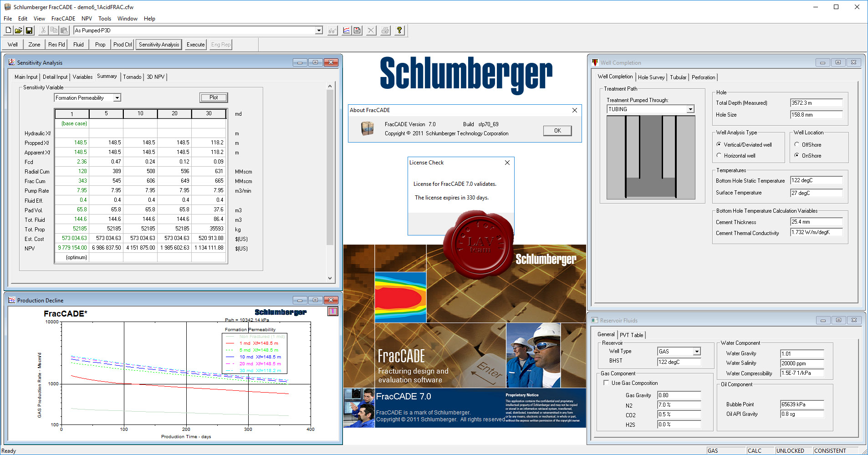Open the As Pumped-P3D dropdown
868x455 pixels.
coord(319,31)
